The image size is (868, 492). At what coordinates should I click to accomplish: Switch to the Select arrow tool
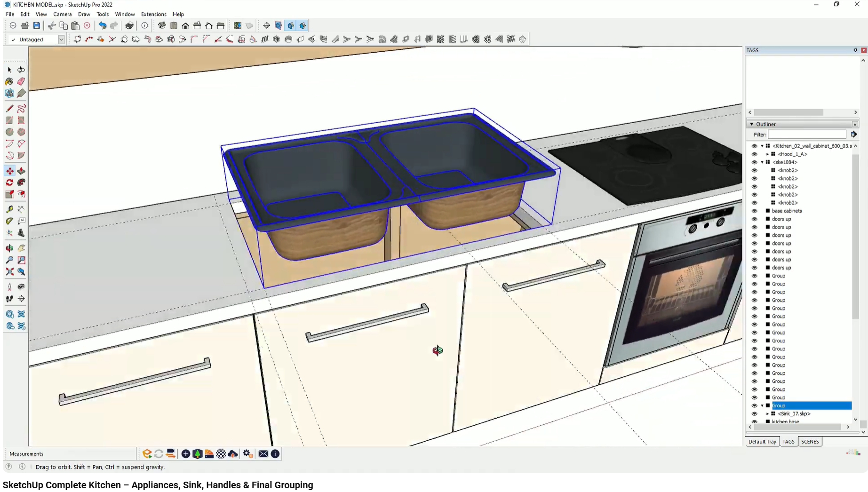click(9, 70)
